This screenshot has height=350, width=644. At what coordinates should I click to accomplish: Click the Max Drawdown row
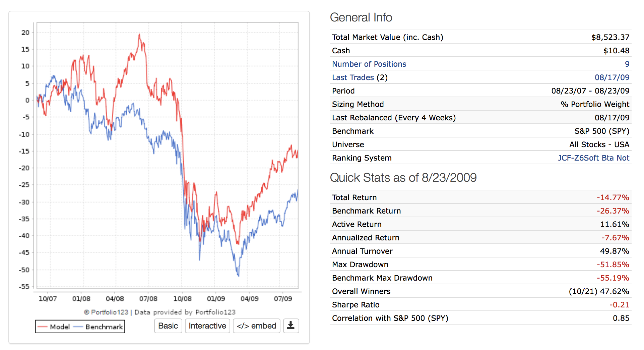point(480,265)
